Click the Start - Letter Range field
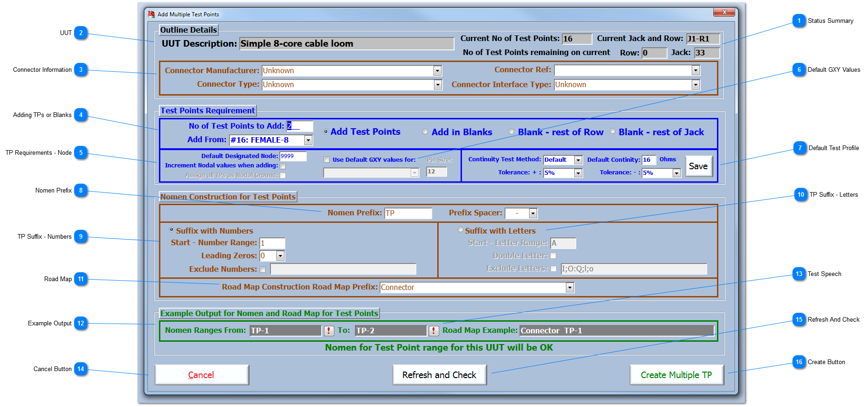The width and height of the screenshot is (868, 407). [x=563, y=243]
